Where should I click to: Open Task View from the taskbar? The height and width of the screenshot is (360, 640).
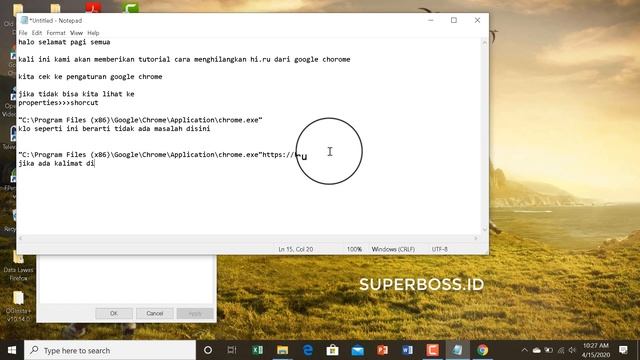tap(232, 350)
